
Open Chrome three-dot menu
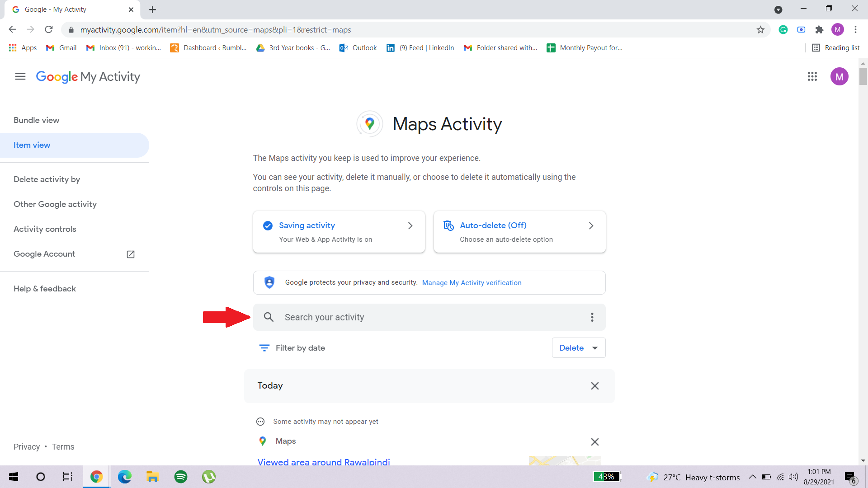pos(855,30)
